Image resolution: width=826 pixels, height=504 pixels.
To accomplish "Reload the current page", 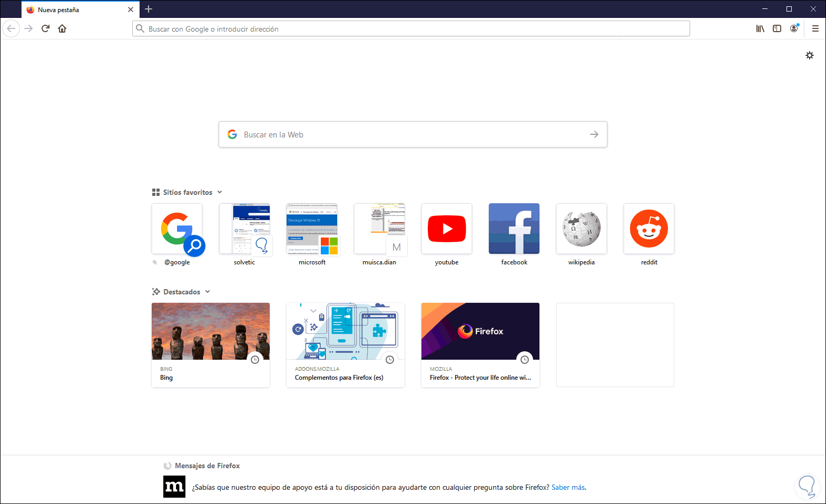I will pyautogui.click(x=45, y=28).
